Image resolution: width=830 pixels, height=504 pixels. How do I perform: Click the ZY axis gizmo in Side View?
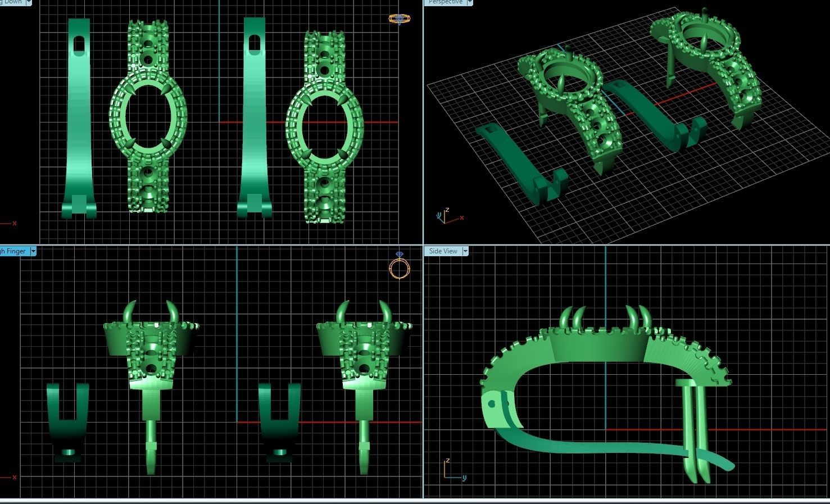click(453, 470)
